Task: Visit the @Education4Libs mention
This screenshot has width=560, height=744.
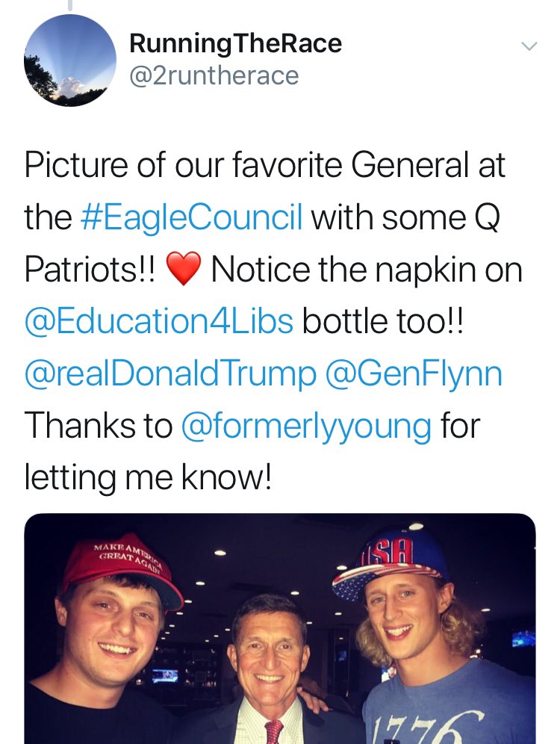Action: (x=159, y=320)
